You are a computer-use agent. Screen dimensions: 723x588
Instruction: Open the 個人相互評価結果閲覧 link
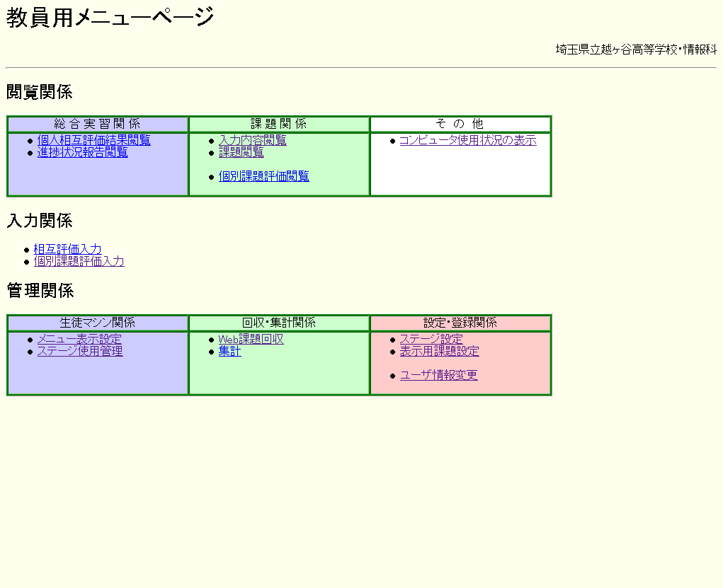93,140
